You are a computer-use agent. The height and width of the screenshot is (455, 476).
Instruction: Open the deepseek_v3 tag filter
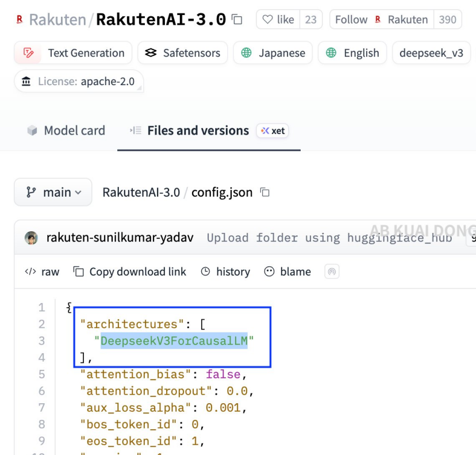coord(431,52)
